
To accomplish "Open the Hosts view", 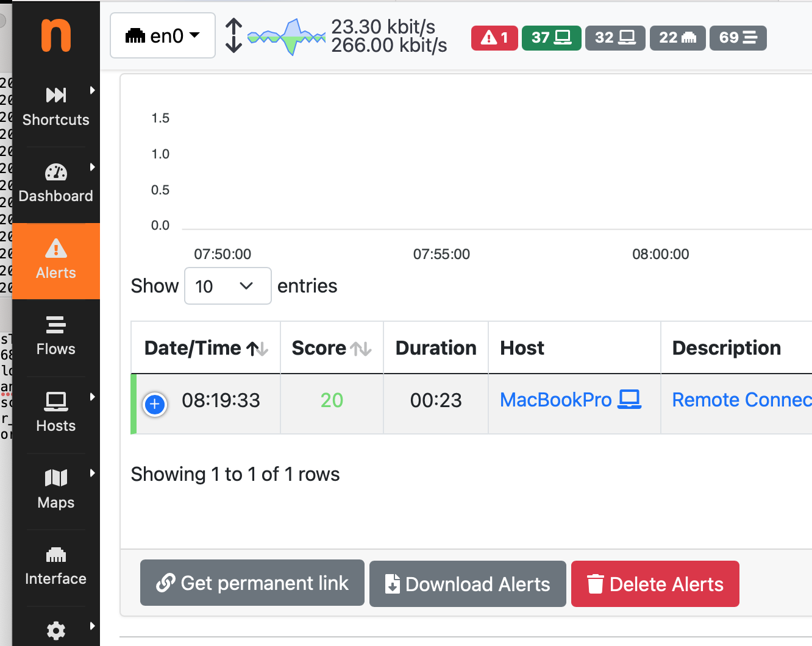I will tap(55, 413).
